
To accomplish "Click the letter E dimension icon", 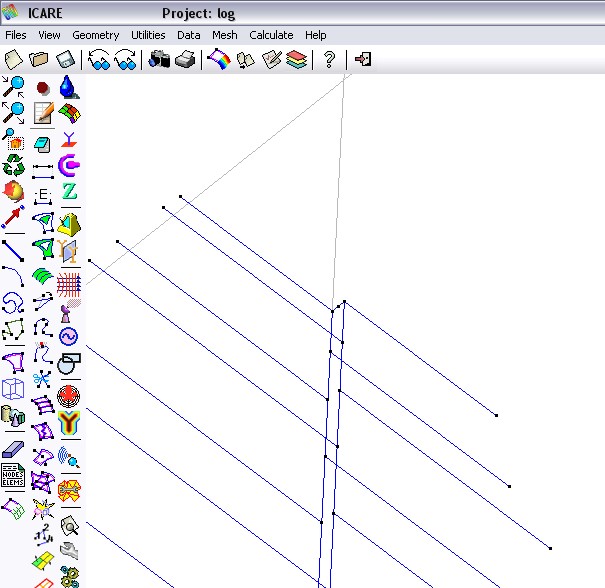I will (x=43, y=196).
